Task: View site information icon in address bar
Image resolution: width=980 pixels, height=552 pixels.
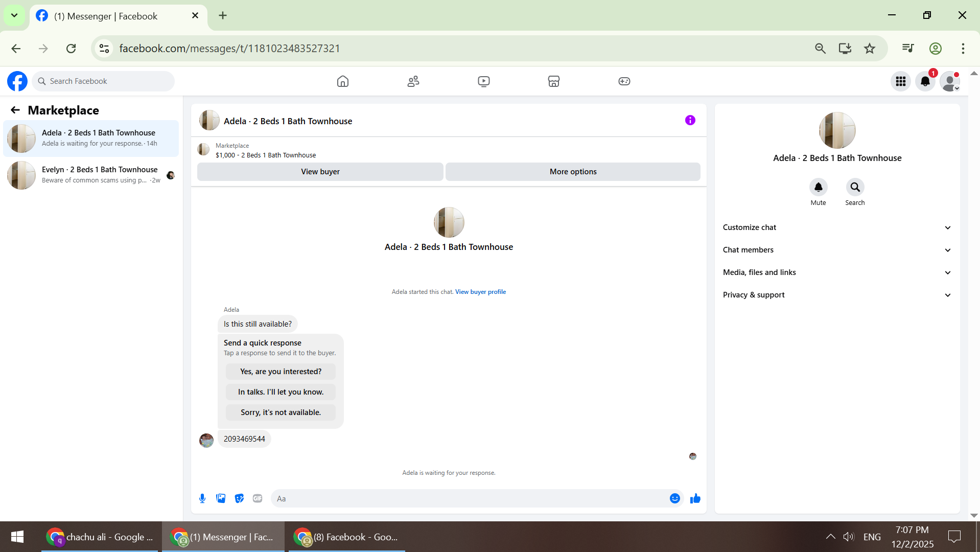Action: (104, 49)
